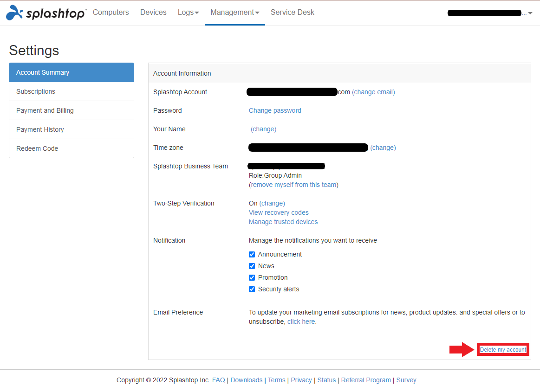Open the Computers menu item

pos(111,13)
